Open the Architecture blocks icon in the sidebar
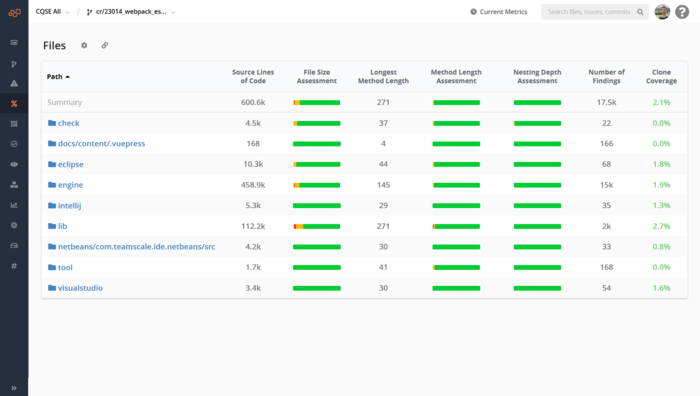This screenshot has height=396, width=700. tap(14, 184)
